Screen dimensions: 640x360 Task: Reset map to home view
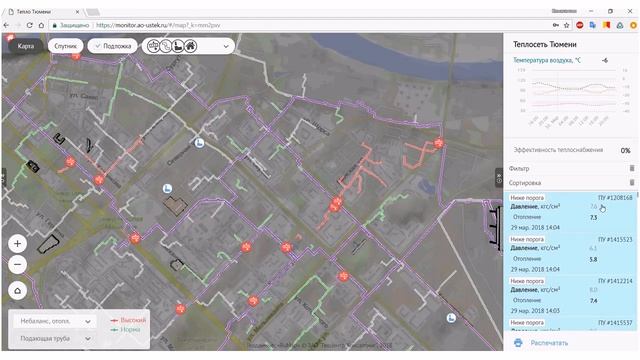tap(18, 291)
